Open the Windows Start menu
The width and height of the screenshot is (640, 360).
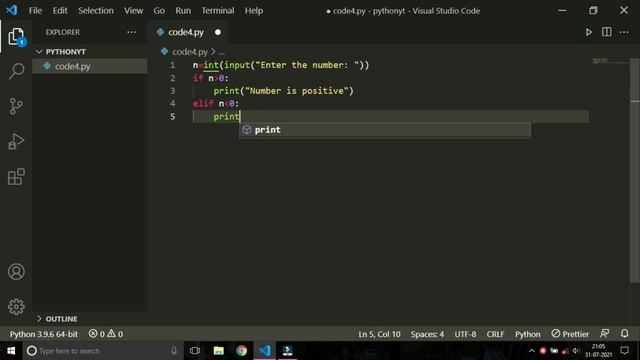coord(11,351)
